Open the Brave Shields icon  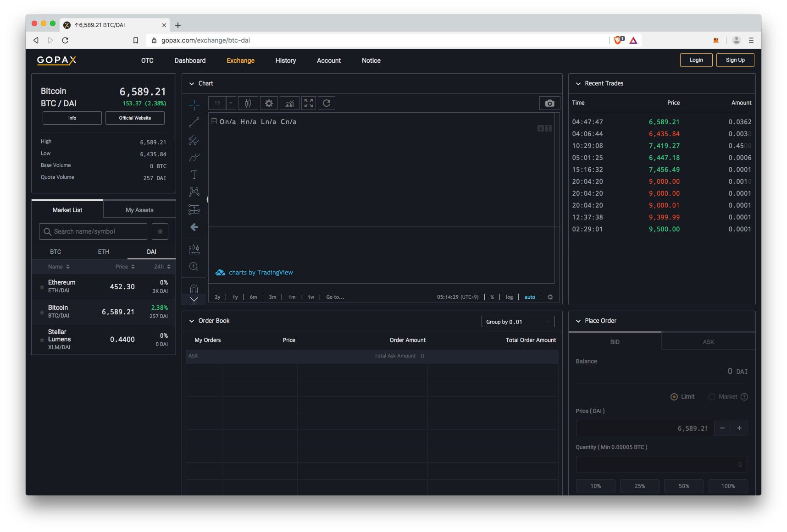(x=618, y=40)
